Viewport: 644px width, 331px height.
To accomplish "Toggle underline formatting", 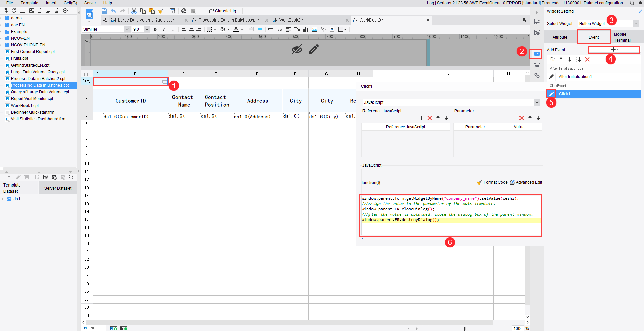I will click(x=173, y=29).
